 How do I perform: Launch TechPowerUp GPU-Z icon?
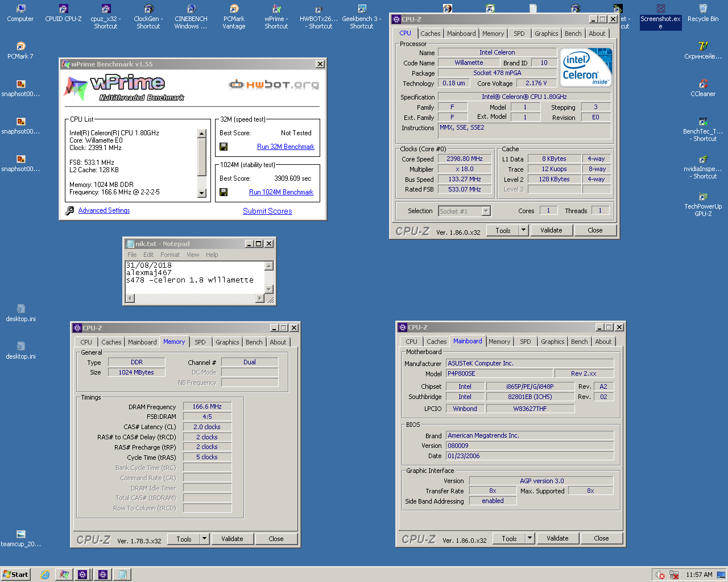pyautogui.click(x=703, y=204)
